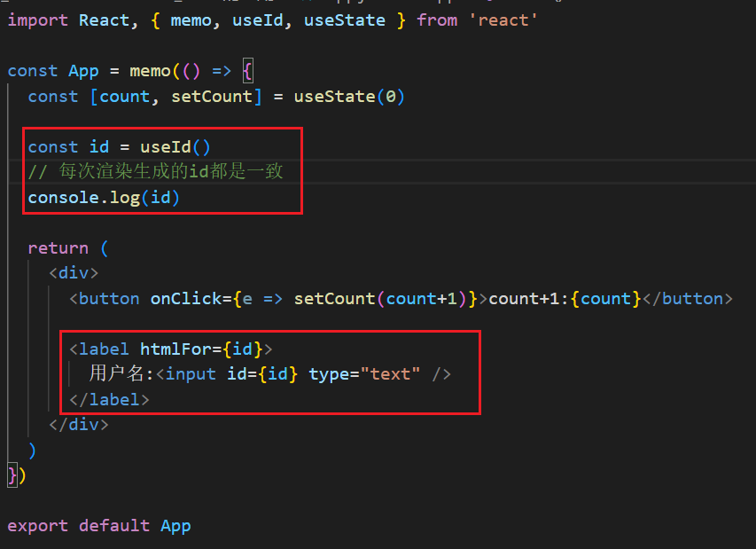Click the closing div tag
Image resolution: width=756 pixels, height=549 pixels.
pos(79,425)
